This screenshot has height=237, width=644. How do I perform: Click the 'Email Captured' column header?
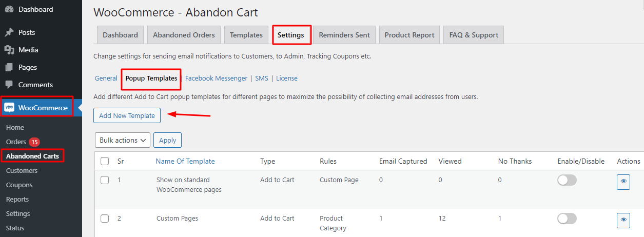(x=403, y=161)
